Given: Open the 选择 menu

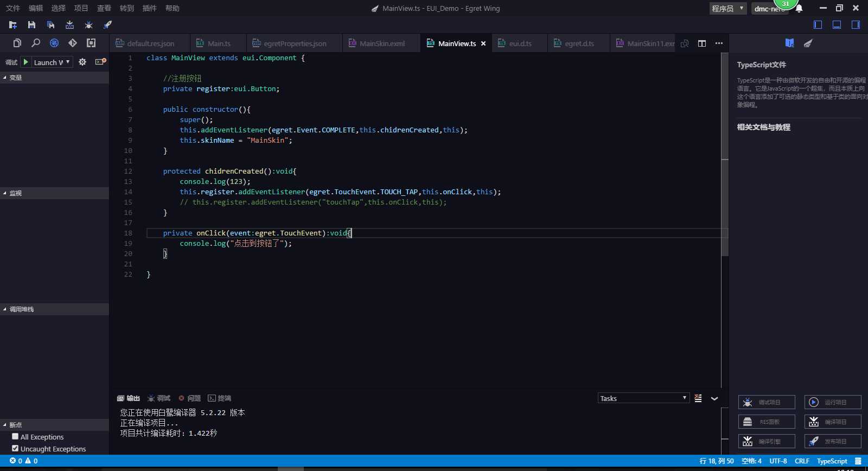Looking at the screenshot, I should (x=59, y=8).
